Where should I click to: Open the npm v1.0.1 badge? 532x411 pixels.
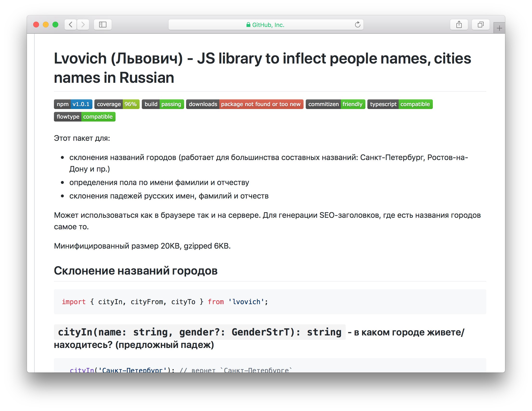point(73,104)
